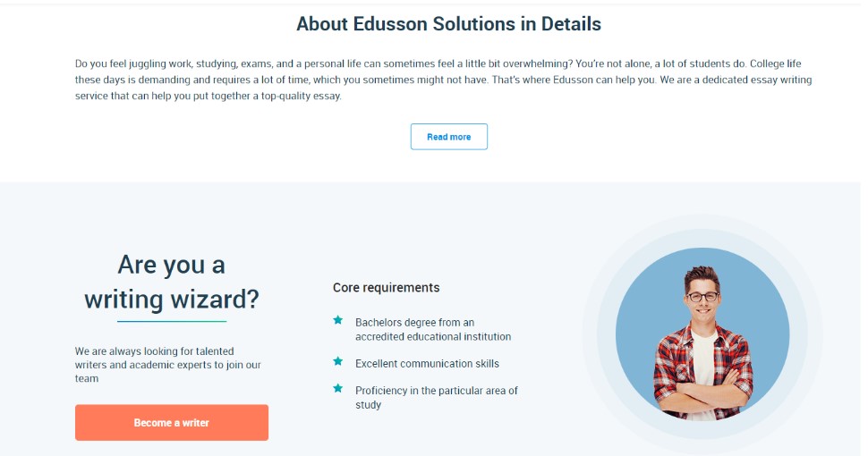Image resolution: width=868 pixels, height=456 pixels.
Task: Click the talented writers and academic experts paragraph
Action: point(167,365)
